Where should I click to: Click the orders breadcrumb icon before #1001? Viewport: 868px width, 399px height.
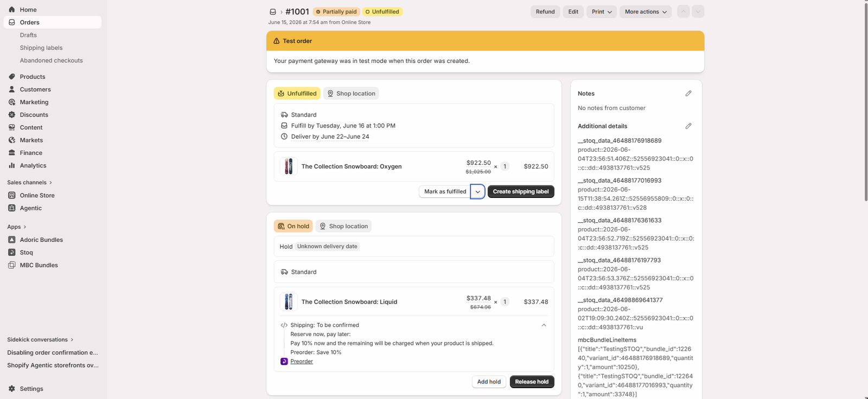[273, 12]
